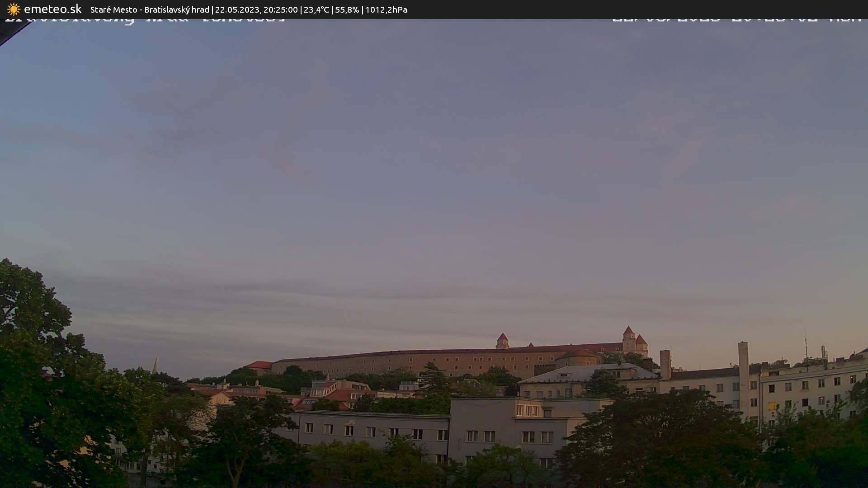Click the camera timestamp overlay at top right
The width and height of the screenshot is (868, 488).
click(737, 20)
